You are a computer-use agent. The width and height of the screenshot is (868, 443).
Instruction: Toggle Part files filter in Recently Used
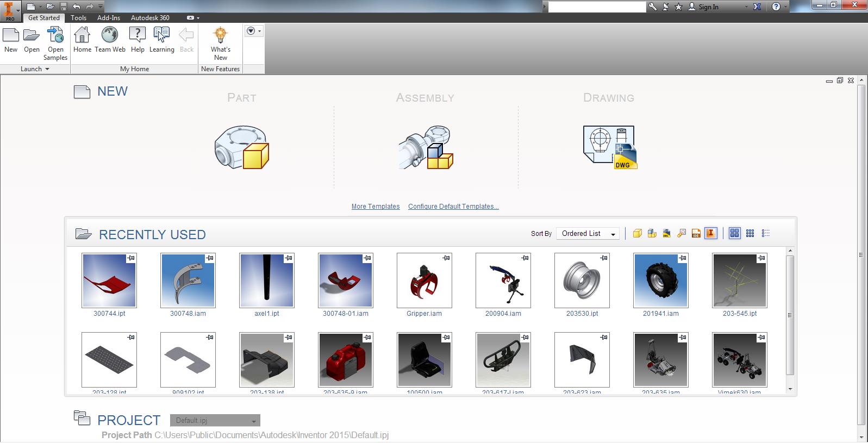point(637,233)
